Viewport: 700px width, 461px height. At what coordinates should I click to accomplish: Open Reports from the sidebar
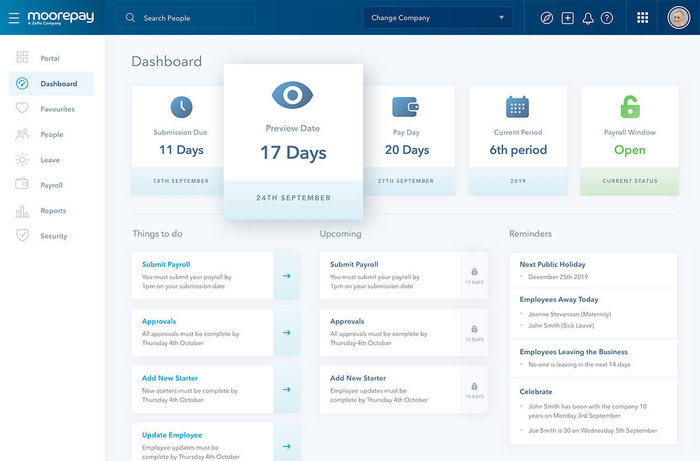(53, 211)
